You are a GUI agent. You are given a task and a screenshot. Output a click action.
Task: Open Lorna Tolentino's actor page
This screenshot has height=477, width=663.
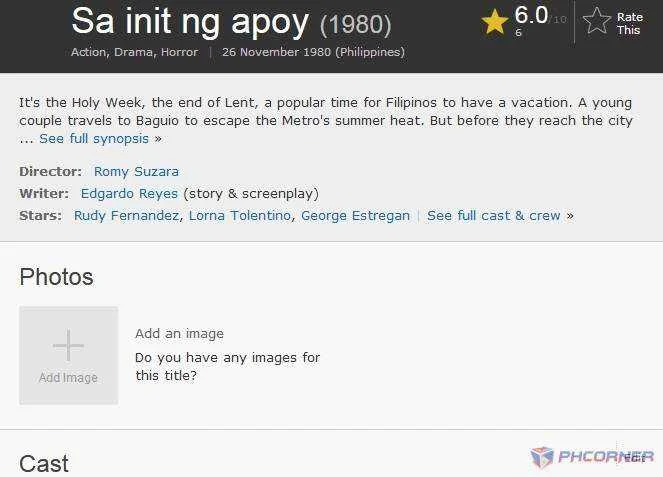pos(240,215)
